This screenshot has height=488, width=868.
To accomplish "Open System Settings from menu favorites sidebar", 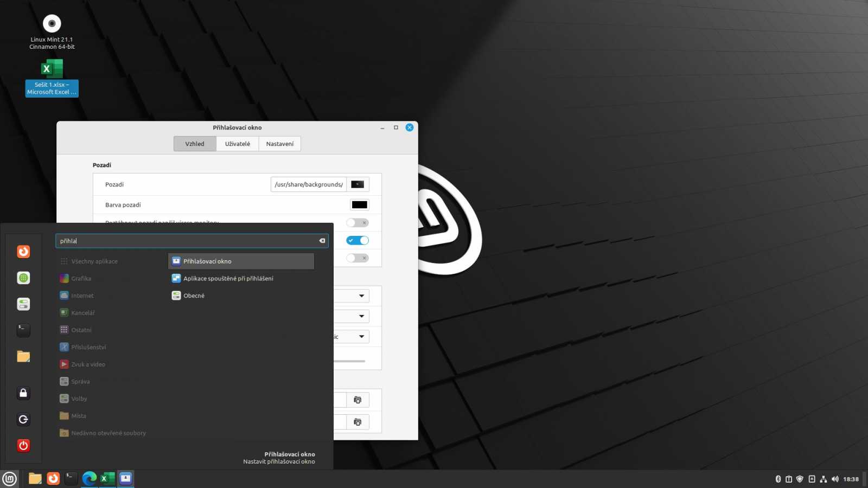I will pos(23,304).
